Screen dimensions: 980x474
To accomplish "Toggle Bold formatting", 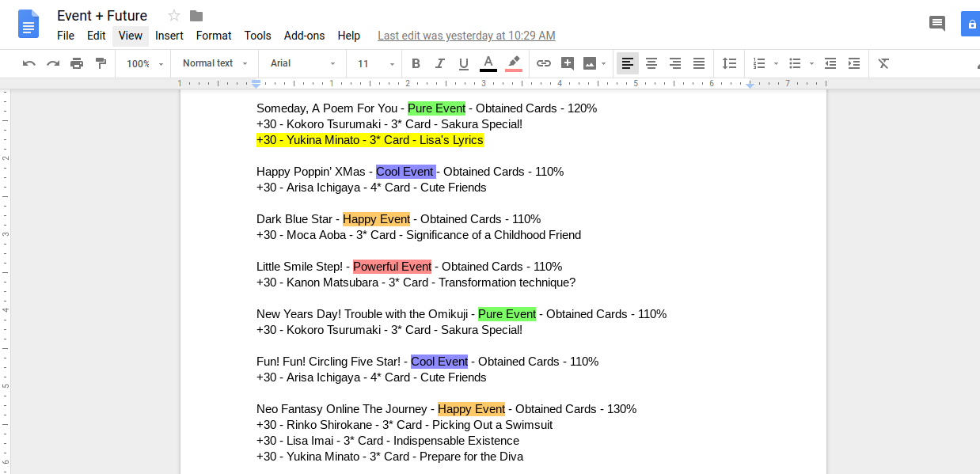I will (x=416, y=63).
